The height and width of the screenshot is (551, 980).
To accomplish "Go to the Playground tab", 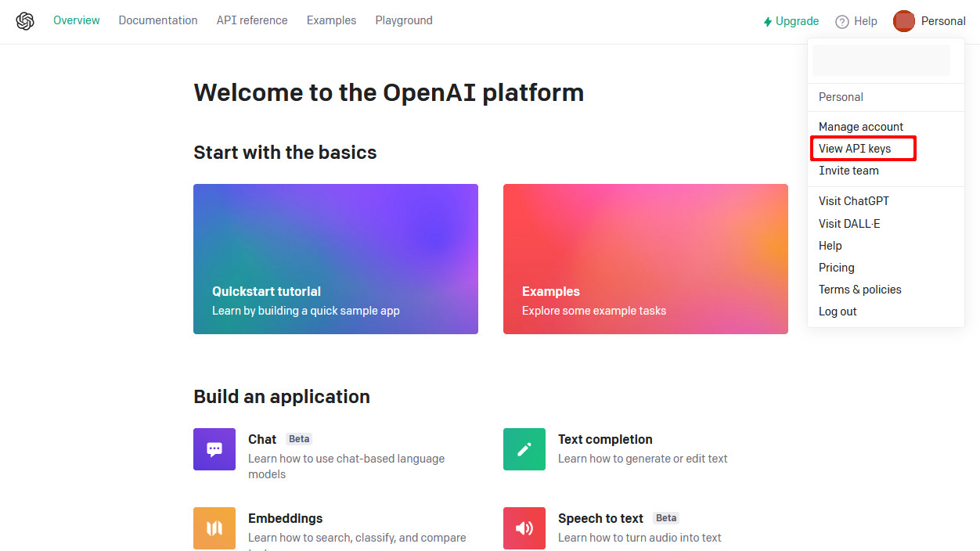I will [x=404, y=20].
